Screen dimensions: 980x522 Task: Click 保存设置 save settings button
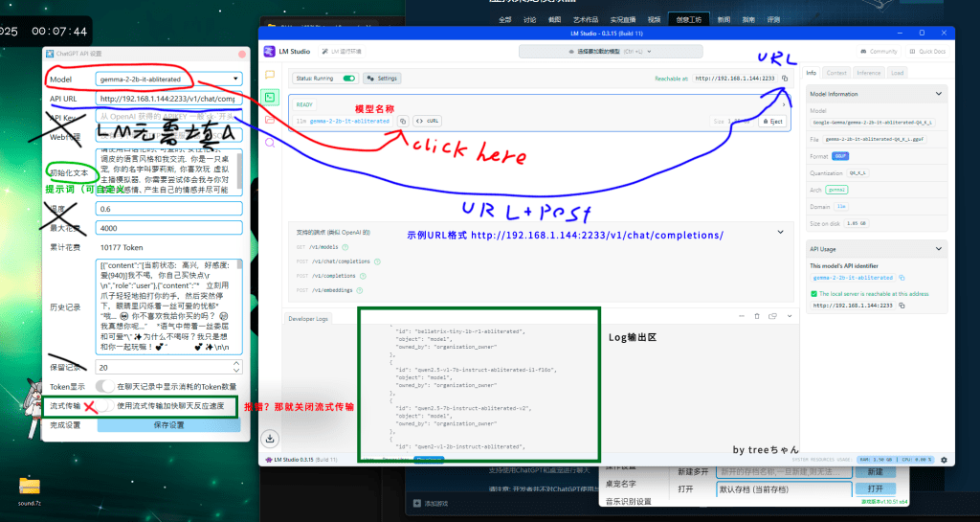coord(168,425)
